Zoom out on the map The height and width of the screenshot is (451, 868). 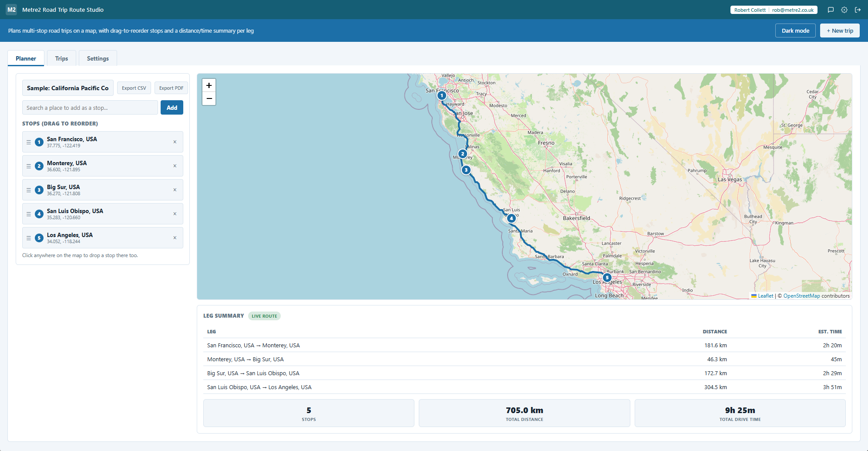pos(209,98)
